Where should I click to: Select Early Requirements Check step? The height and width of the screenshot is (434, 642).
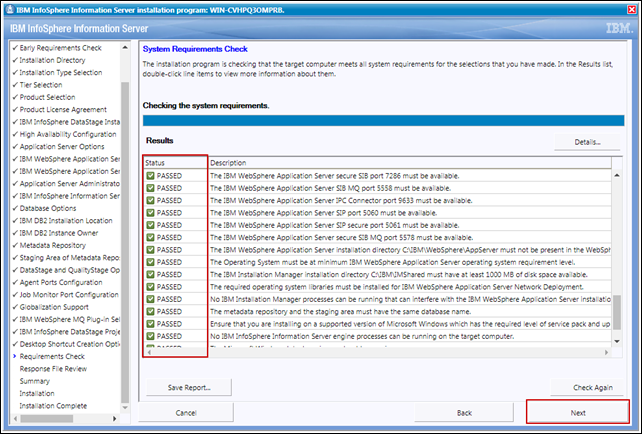click(x=60, y=48)
